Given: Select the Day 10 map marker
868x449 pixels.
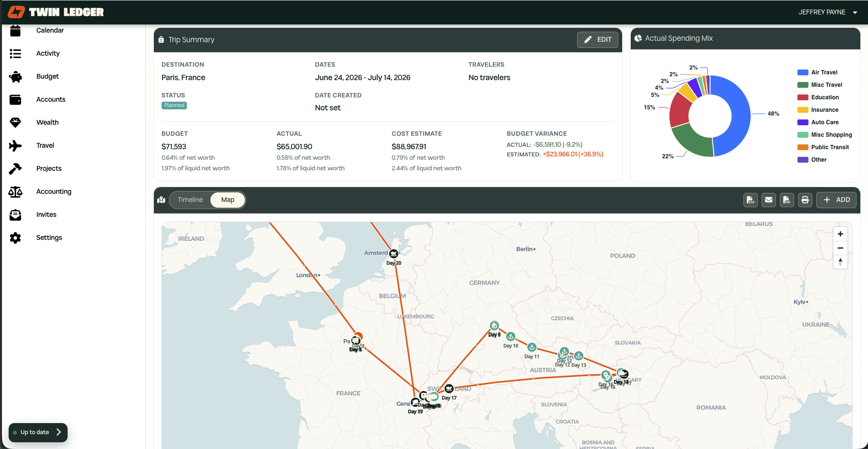Looking at the screenshot, I should (x=511, y=337).
